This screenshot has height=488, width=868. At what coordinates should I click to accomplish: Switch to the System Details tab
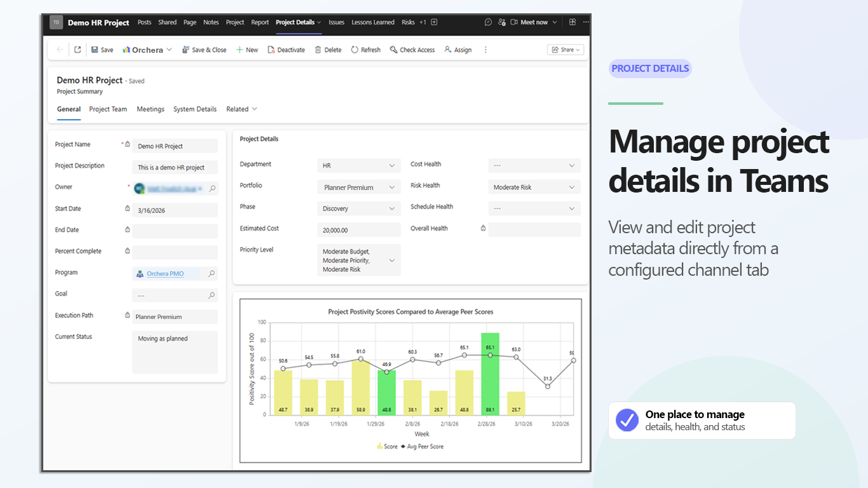point(195,109)
